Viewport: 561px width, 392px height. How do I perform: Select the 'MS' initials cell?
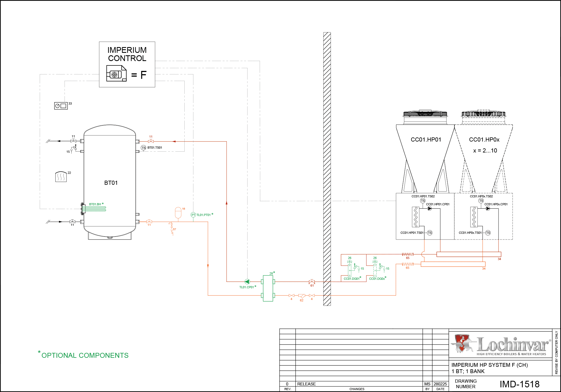(x=427, y=384)
